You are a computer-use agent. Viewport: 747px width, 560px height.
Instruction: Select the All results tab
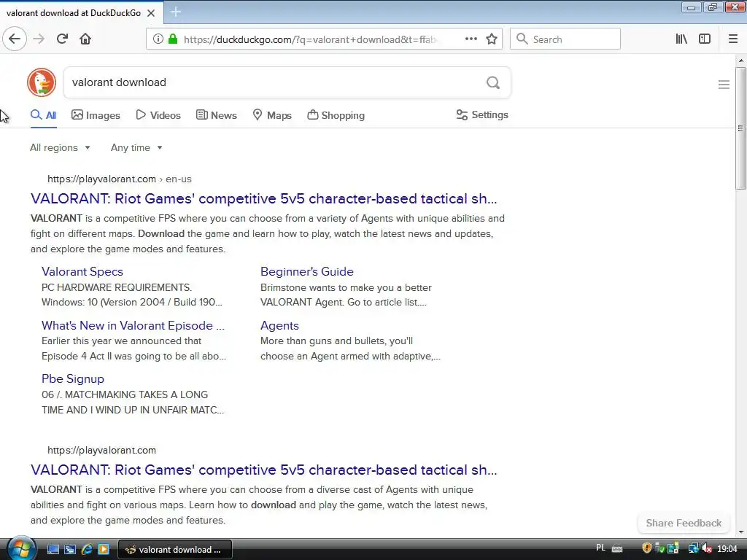43,115
